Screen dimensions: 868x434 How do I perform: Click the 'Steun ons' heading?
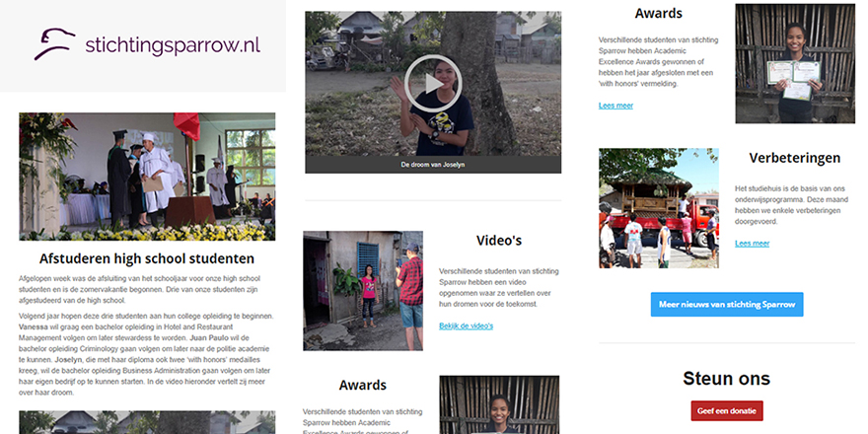[726, 379]
